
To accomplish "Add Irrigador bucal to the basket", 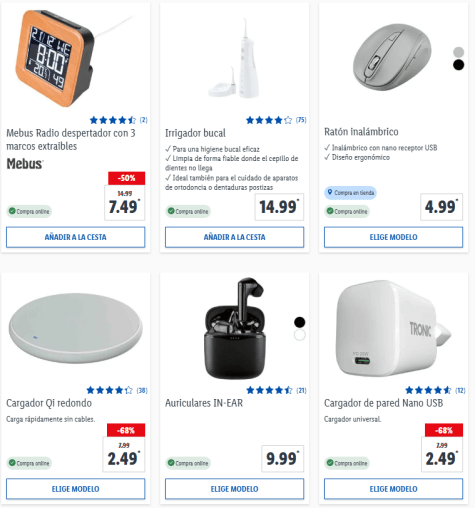I will tap(234, 237).
